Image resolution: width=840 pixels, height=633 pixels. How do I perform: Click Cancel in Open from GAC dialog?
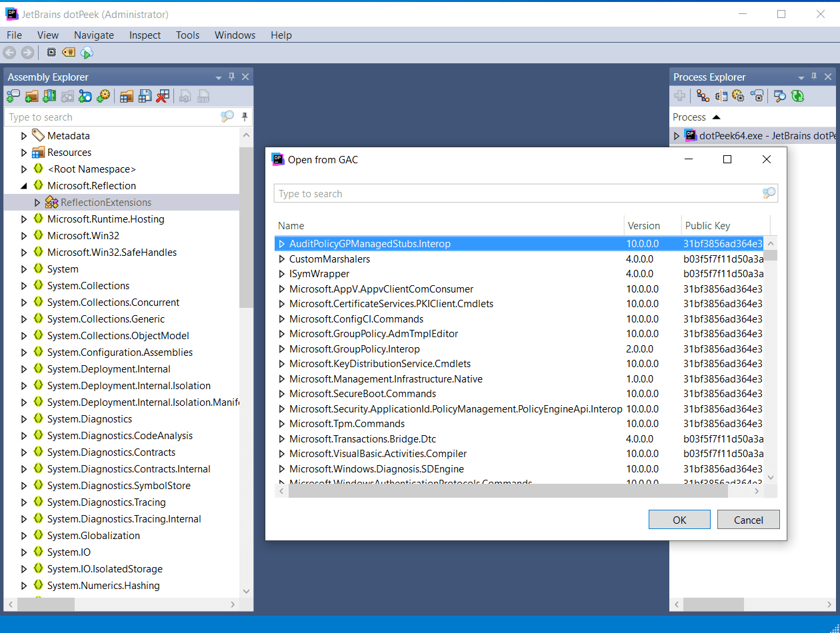click(749, 520)
